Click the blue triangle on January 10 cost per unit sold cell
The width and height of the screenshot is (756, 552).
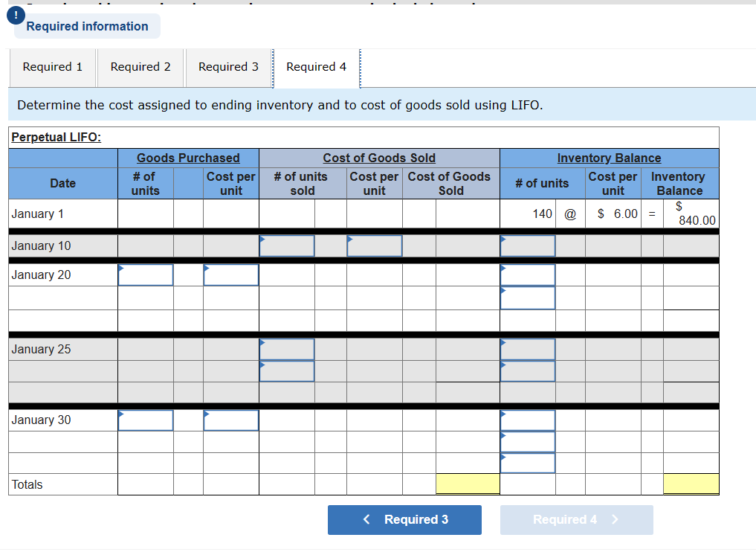point(350,238)
